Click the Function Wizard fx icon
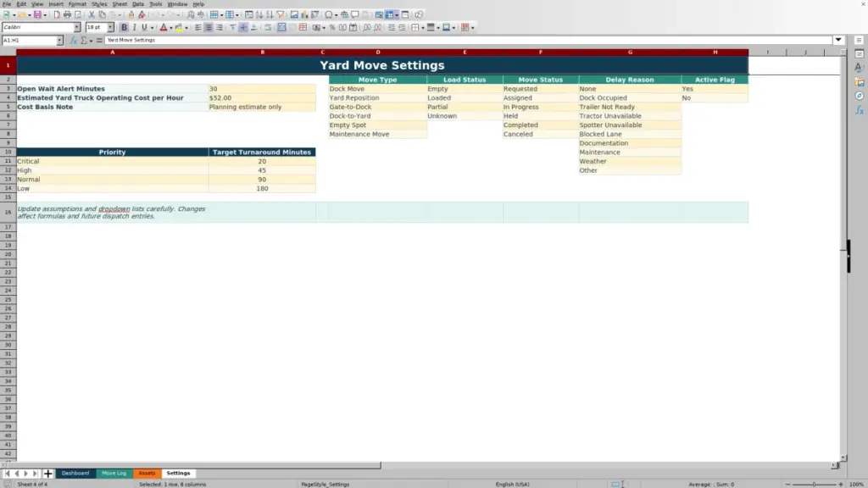 click(x=74, y=40)
